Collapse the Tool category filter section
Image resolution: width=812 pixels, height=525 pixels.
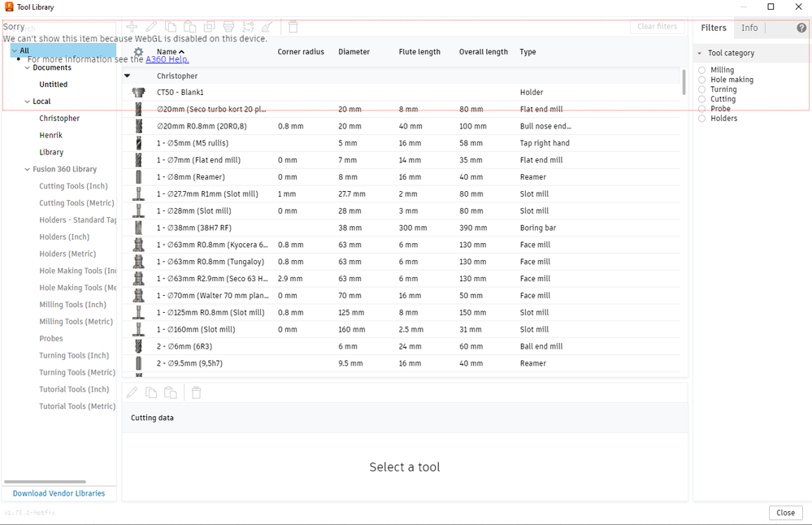pyautogui.click(x=700, y=53)
